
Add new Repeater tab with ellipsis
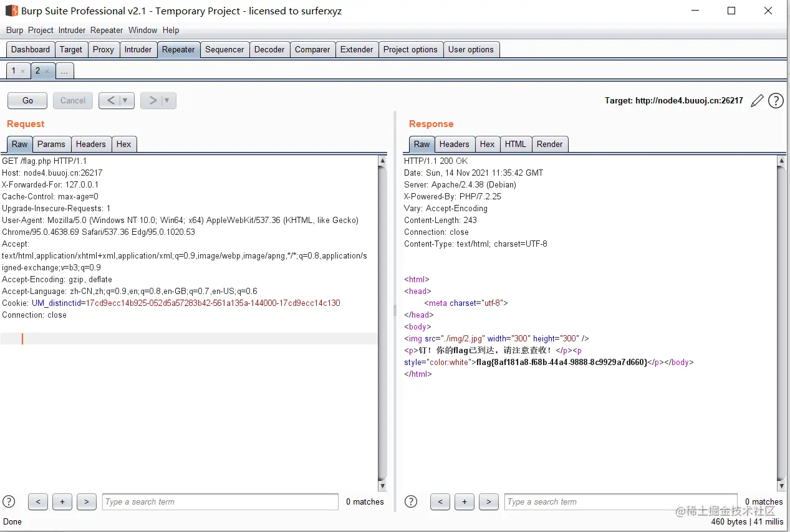[64, 71]
